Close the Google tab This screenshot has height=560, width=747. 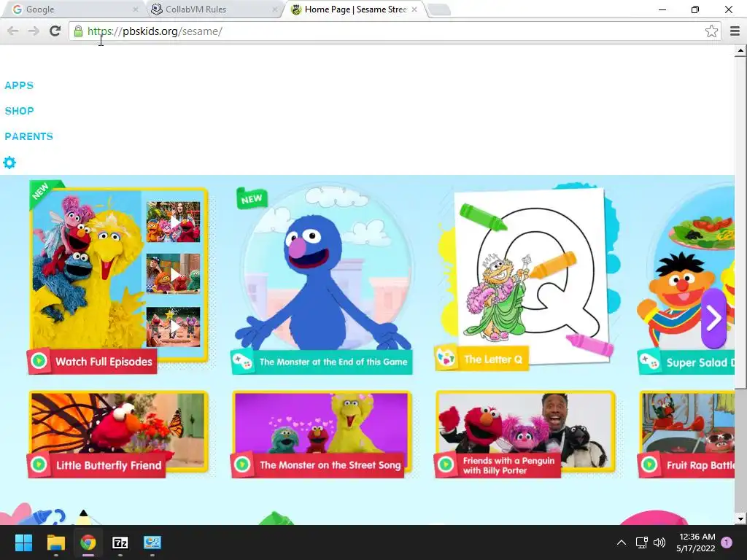(135, 9)
